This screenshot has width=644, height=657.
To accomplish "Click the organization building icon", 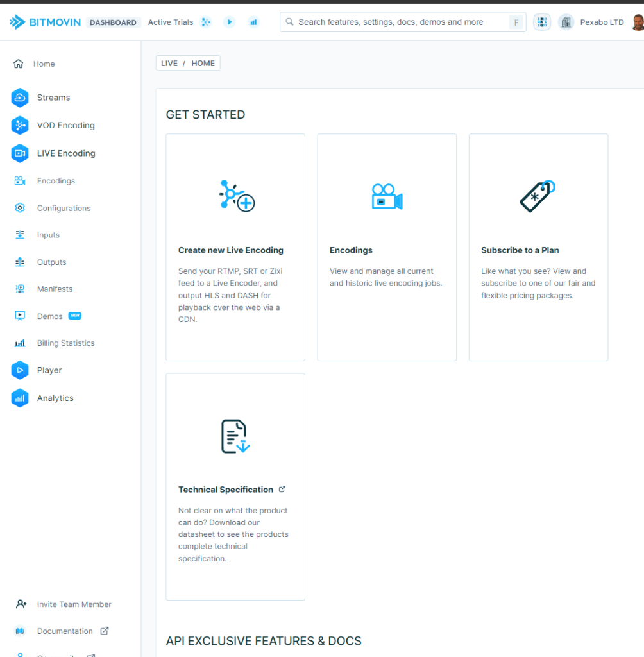I will tap(566, 22).
